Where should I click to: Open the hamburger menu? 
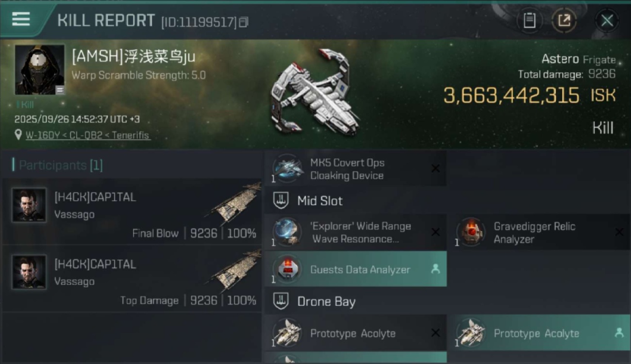pos(21,19)
